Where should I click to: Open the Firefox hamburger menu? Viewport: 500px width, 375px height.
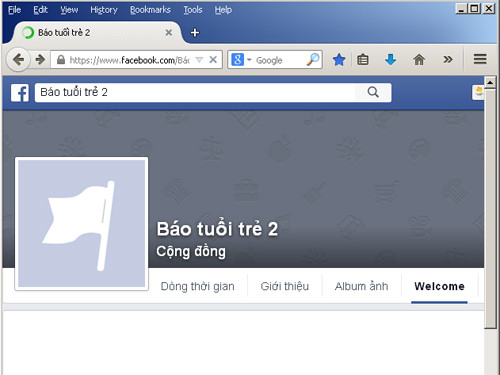(x=480, y=59)
